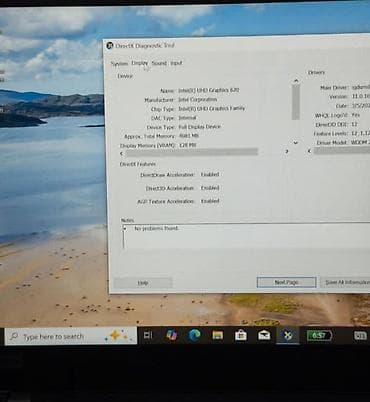Viewport: 370px width, 402px height.
Task: Click the icon at far right of taskbar
Action: [360, 335]
